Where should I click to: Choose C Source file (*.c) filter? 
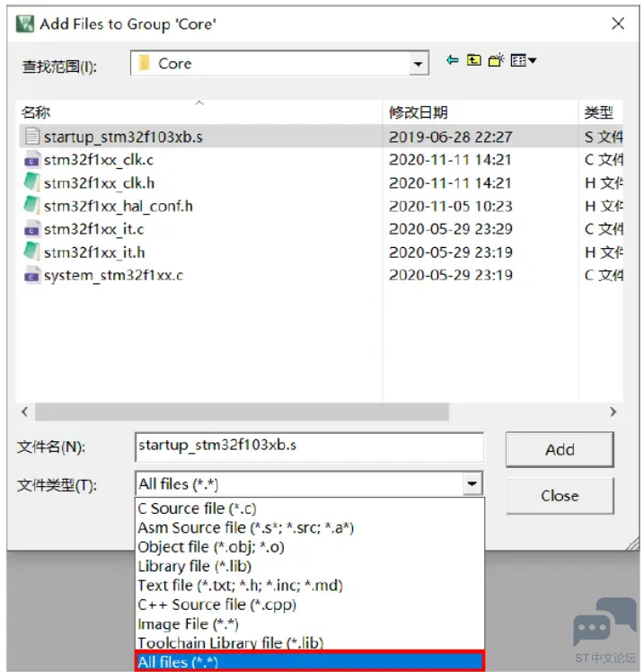tap(310, 508)
